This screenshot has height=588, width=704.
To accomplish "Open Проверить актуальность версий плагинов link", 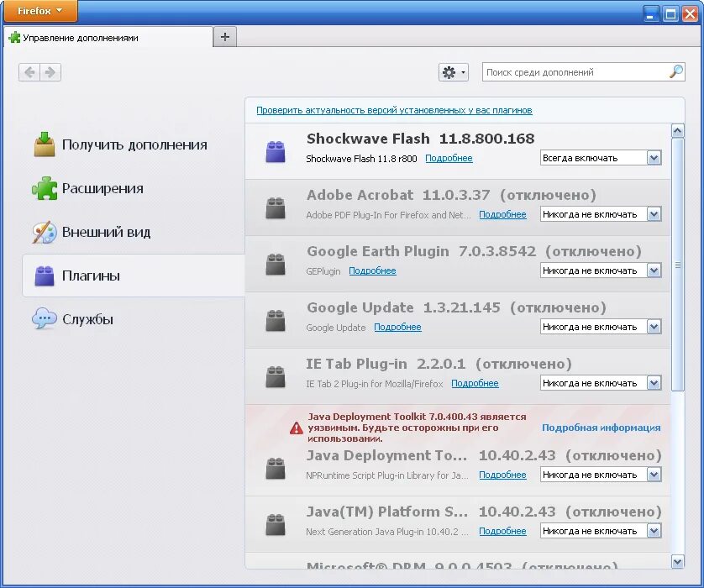I will (394, 110).
